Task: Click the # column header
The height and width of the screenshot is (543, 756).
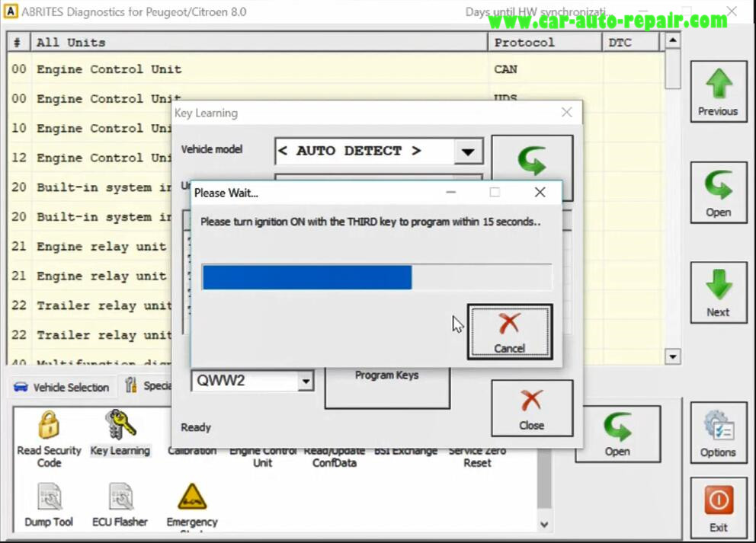Action: click(x=18, y=43)
